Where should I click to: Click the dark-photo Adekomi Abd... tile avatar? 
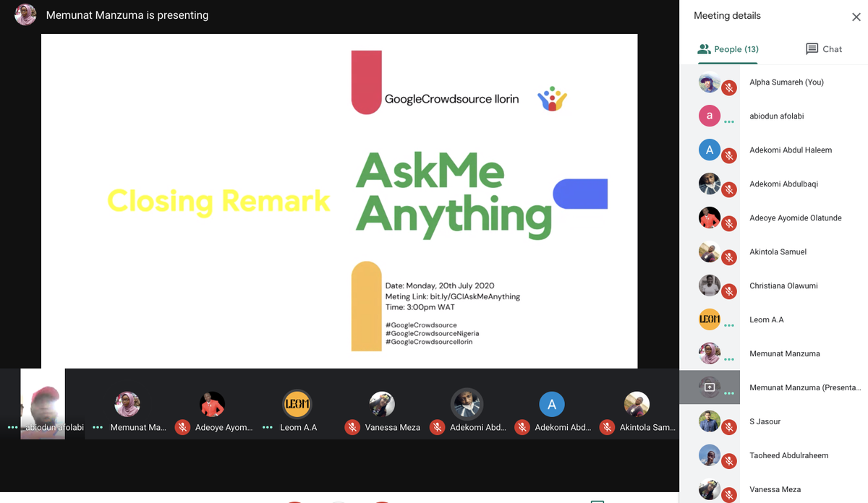click(x=467, y=405)
